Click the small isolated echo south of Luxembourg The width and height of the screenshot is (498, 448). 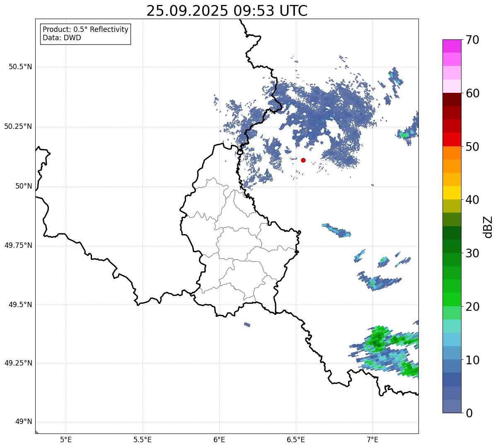tap(247, 324)
